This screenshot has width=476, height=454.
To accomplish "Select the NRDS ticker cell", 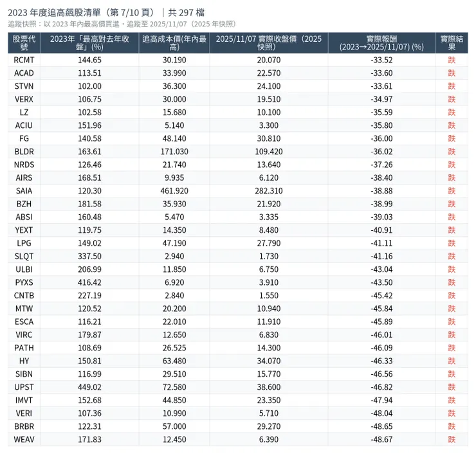I will [24, 165].
